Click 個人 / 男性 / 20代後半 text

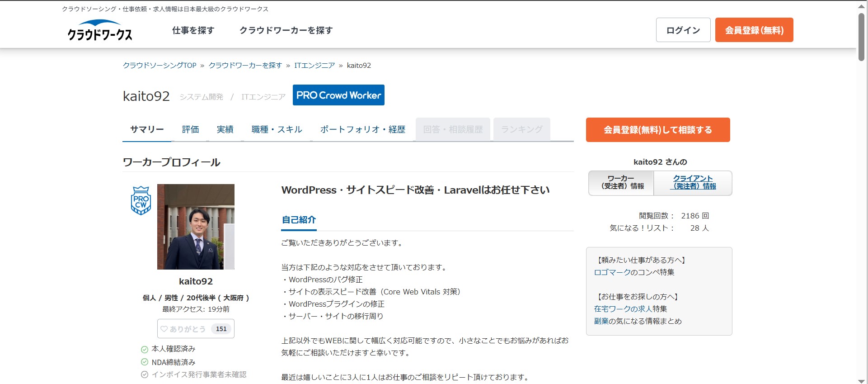pyautogui.click(x=196, y=298)
